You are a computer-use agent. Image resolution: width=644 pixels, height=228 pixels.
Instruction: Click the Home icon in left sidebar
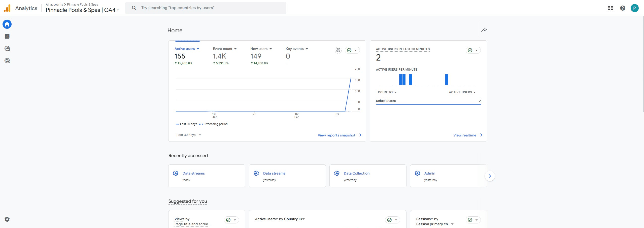7,24
